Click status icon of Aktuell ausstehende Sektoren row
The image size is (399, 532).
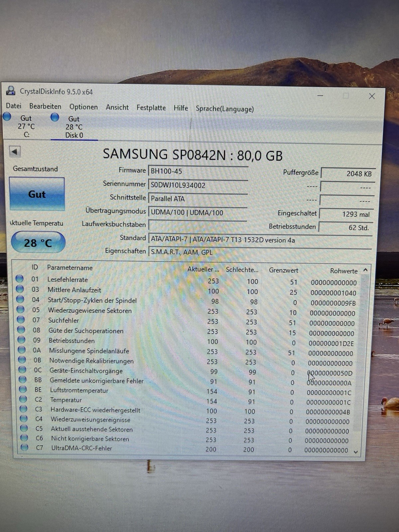pos(24,428)
